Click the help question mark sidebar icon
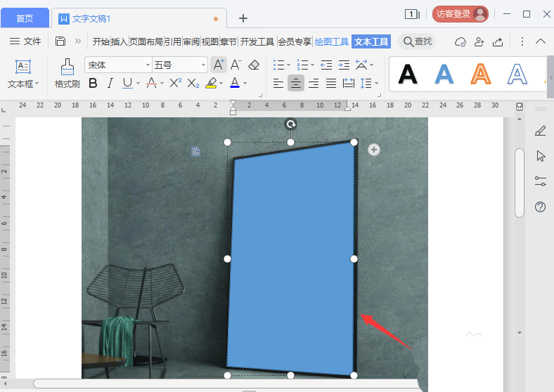The width and height of the screenshot is (554, 392). (x=540, y=207)
